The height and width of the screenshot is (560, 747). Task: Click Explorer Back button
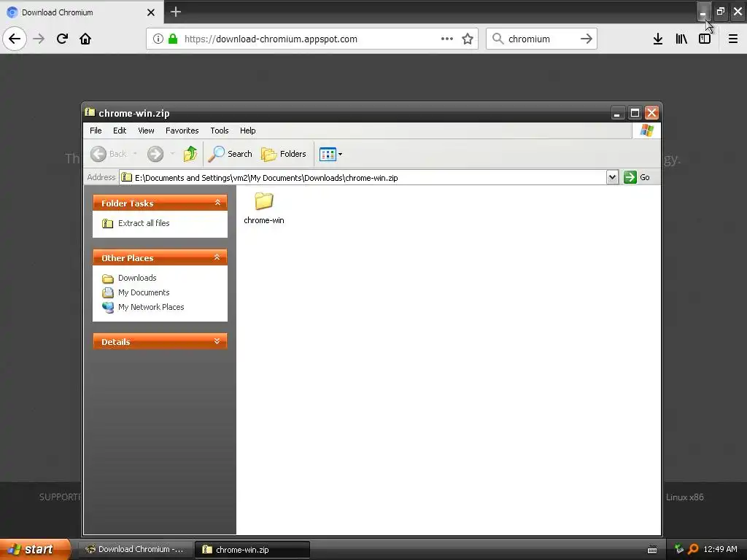pyautogui.click(x=109, y=154)
